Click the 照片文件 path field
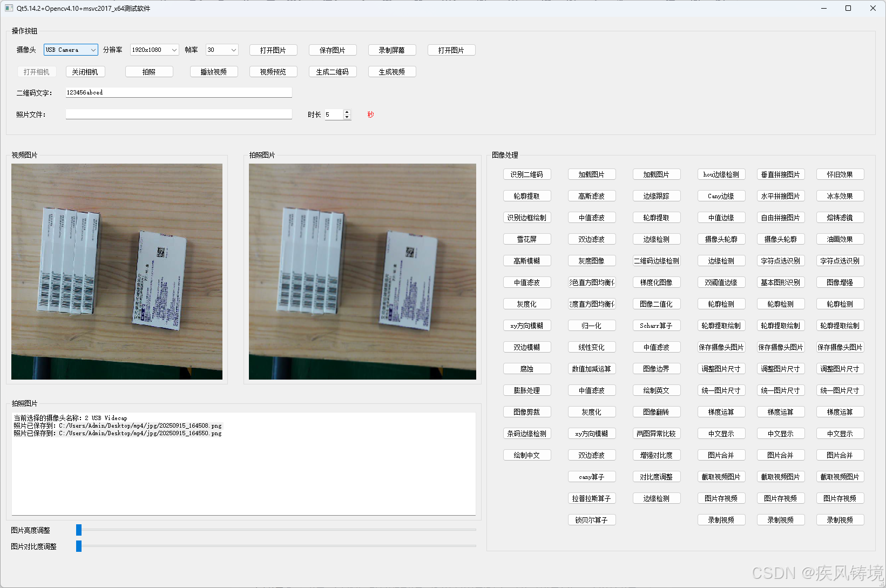The height and width of the screenshot is (588, 886). click(x=179, y=114)
